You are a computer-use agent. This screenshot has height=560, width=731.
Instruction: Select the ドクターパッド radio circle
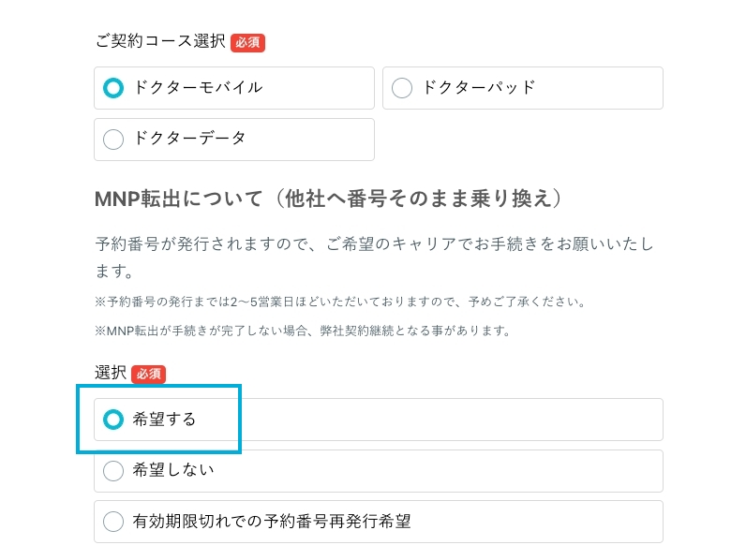click(x=402, y=88)
